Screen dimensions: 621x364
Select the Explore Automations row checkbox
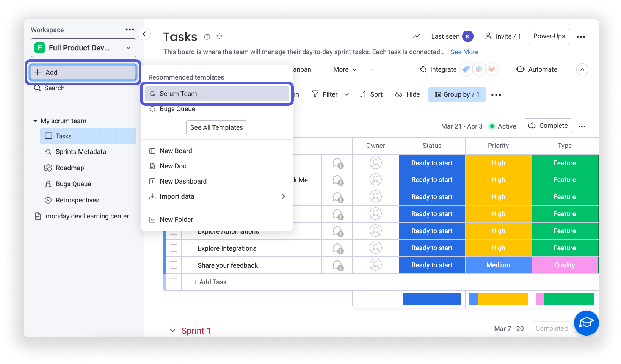pos(174,231)
